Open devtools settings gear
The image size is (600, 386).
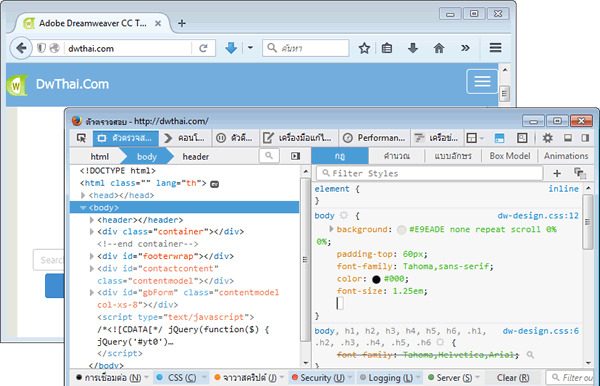click(x=548, y=138)
